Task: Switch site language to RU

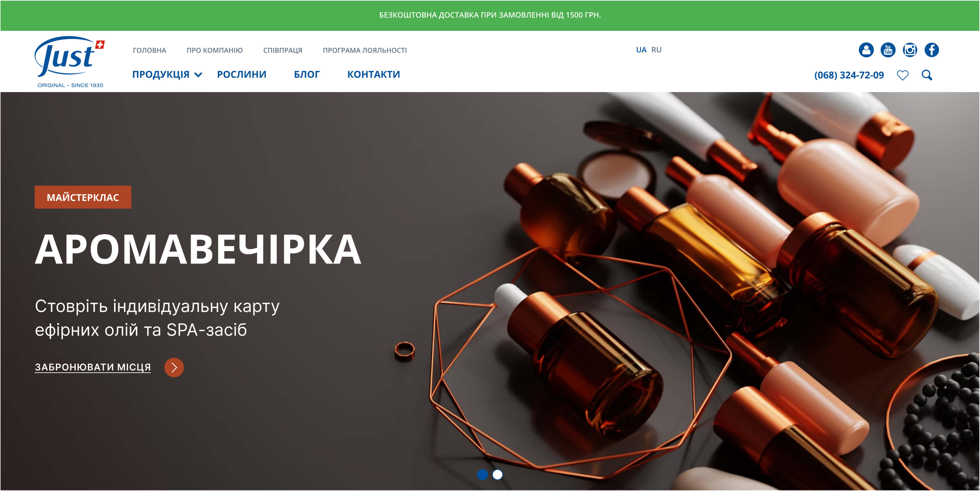Action: tap(656, 50)
